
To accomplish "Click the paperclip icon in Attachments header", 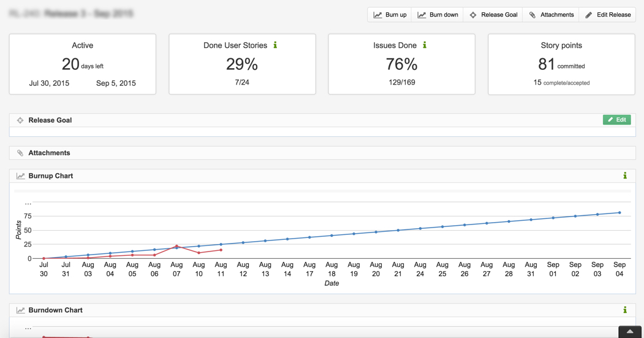I will 20,153.
